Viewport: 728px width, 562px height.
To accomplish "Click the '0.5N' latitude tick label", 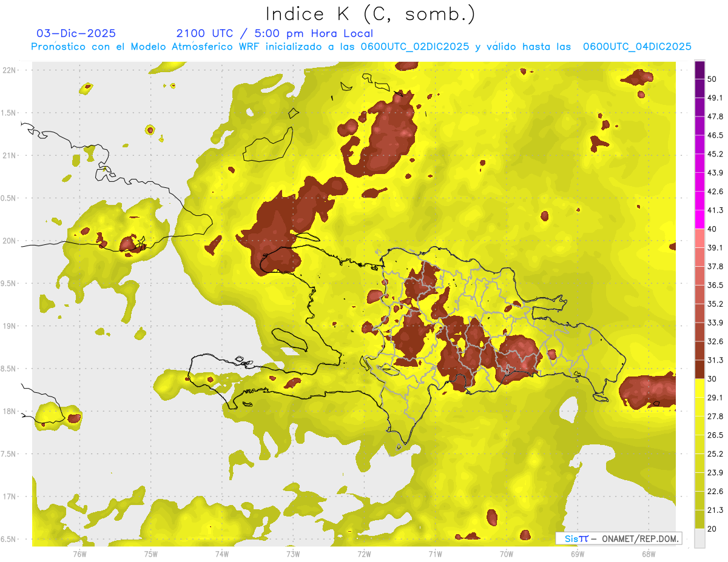I will click(x=8, y=198).
